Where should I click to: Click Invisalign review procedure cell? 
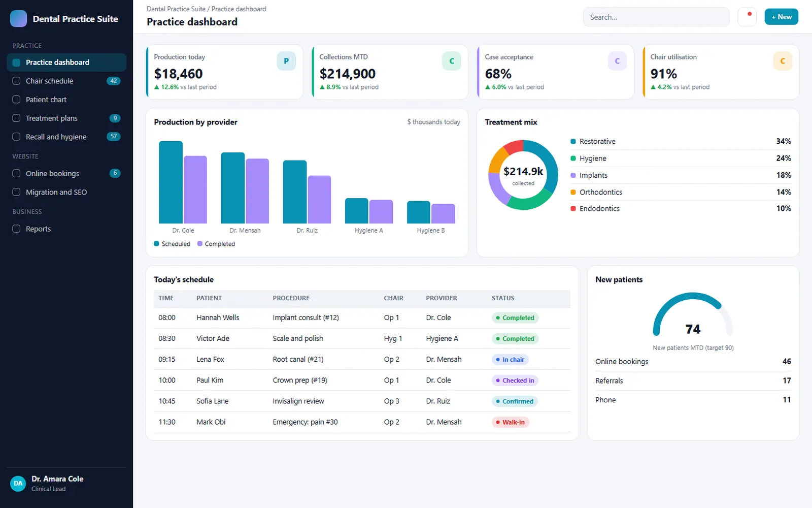[x=298, y=401]
